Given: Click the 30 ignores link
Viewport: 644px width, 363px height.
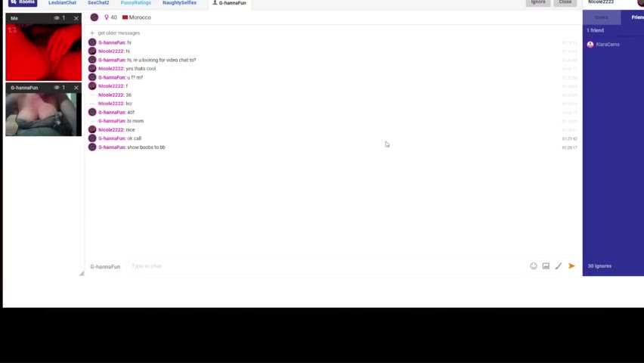Looking at the screenshot, I should point(599,266).
